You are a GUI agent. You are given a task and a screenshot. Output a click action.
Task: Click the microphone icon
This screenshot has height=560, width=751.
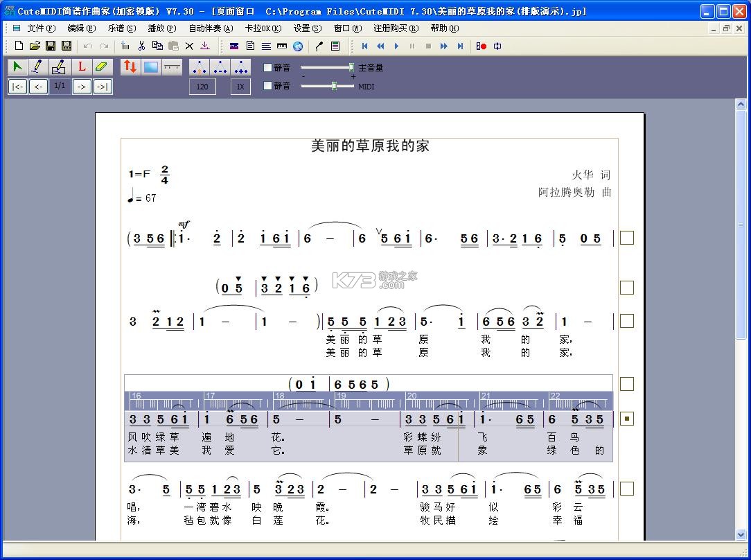[319, 46]
